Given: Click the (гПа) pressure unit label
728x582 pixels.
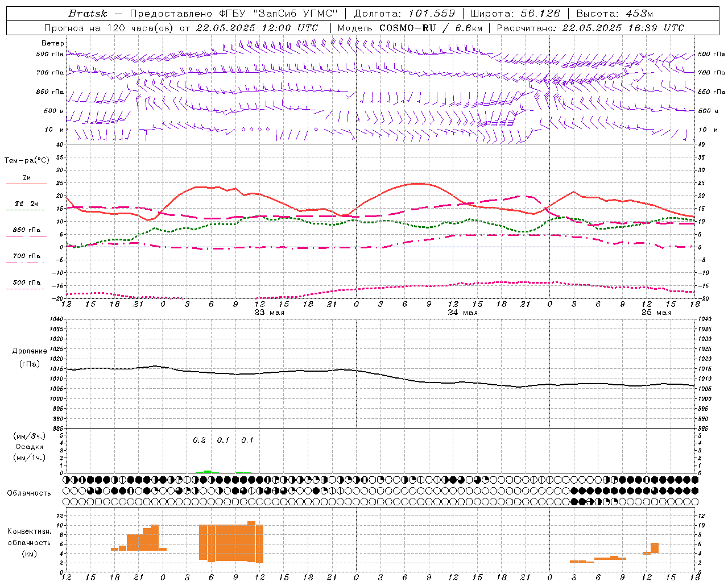Looking at the screenshot, I should point(30,364).
